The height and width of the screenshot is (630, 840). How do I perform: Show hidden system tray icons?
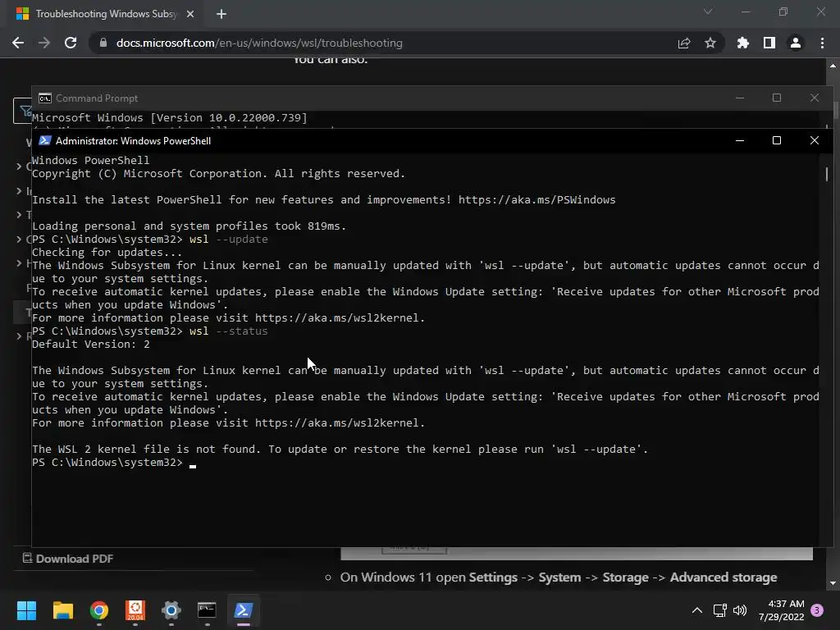click(x=697, y=610)
